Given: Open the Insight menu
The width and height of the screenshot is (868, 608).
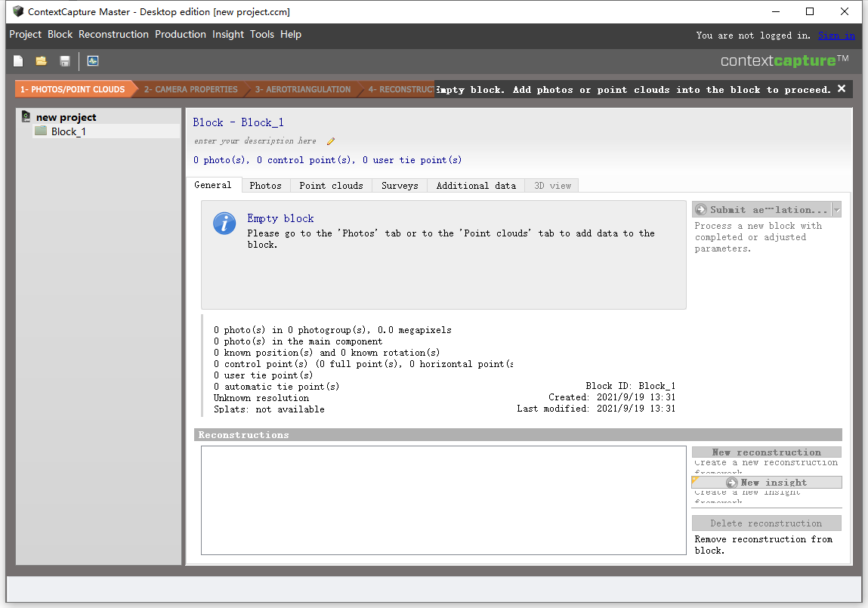Looking at the screenshot, I should click(x=228, y=34).
